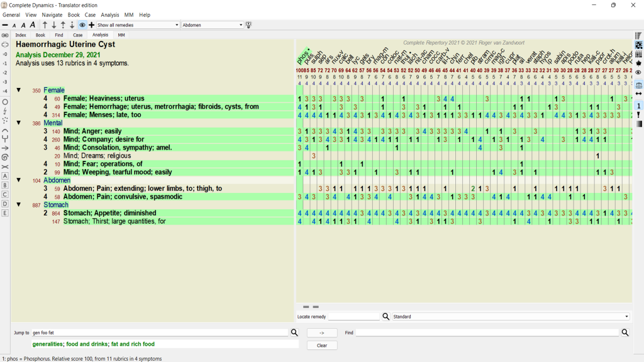The height and width of the screenshot is (362, 644).
Task: Switch to the Index tab
Action: click(21, 35)
